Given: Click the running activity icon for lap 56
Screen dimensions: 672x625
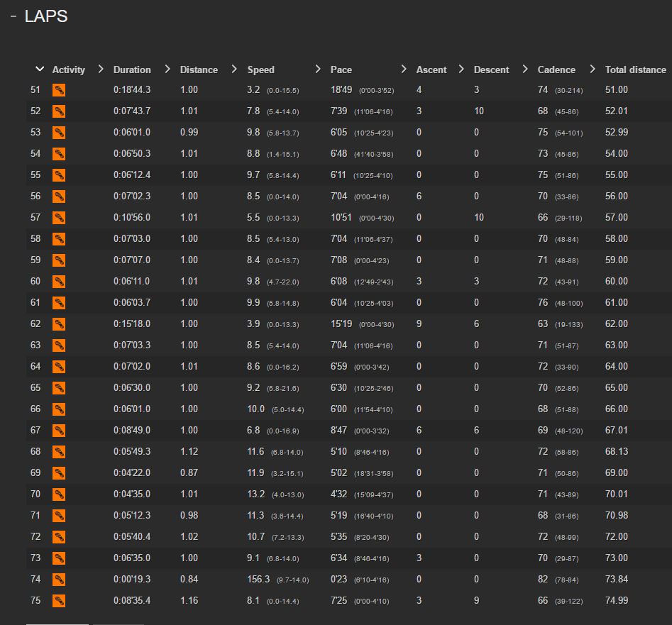Looking at the screenshot, I should (x=59, y=197).
